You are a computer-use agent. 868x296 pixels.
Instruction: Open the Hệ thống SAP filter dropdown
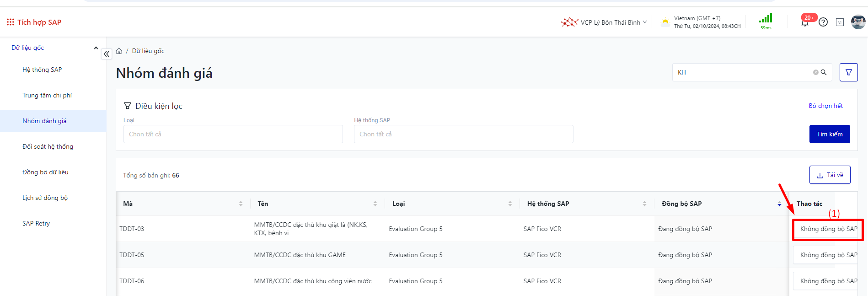click(463, 134)
